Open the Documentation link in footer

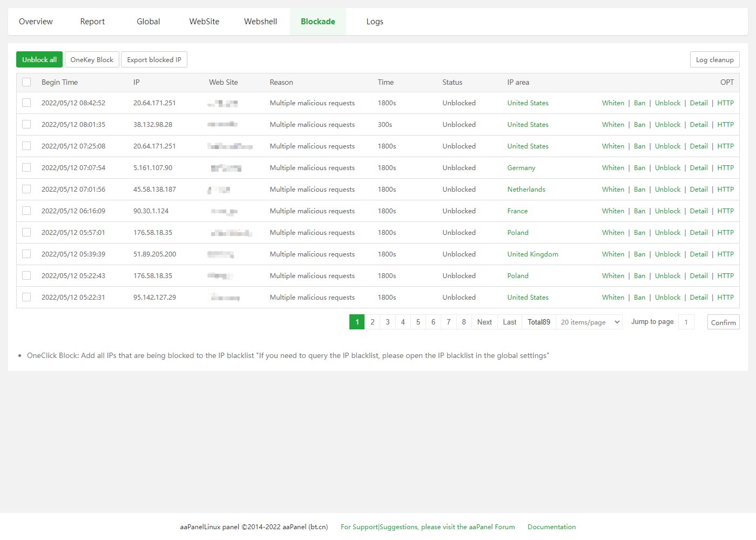click(551, 527)
